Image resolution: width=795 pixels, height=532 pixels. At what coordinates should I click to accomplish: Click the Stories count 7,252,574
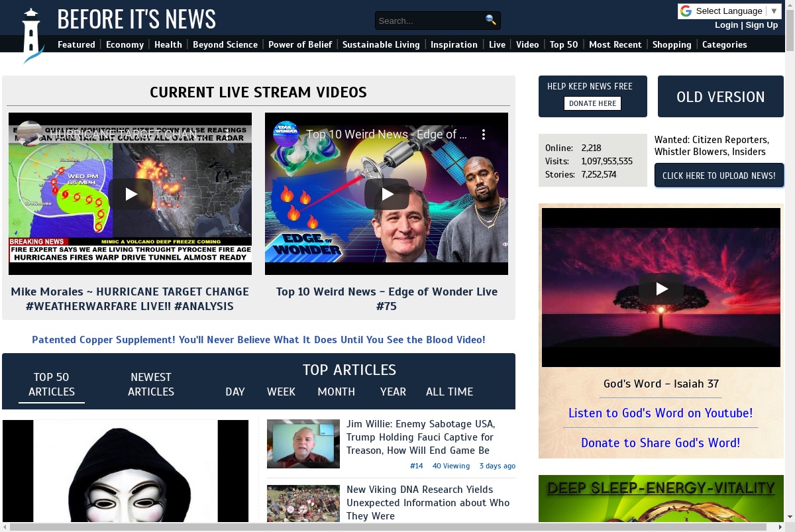click(599, 175)
